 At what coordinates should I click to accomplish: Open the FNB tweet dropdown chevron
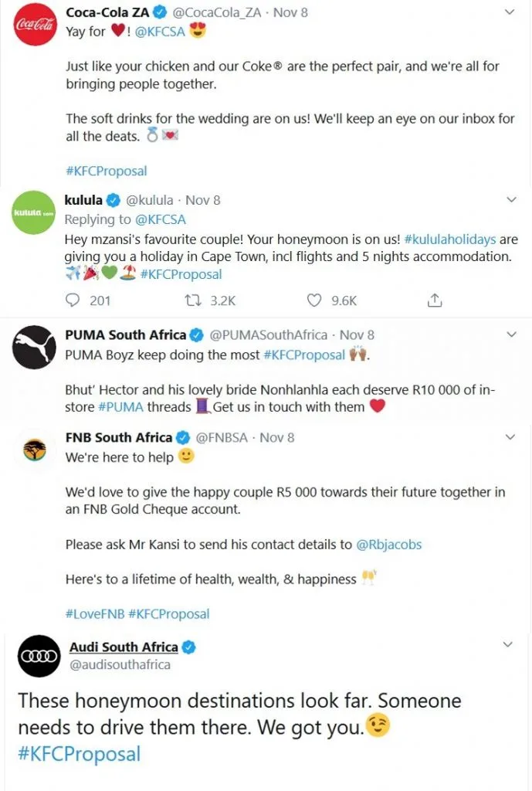pyautogui.click(x=510, y=437)
